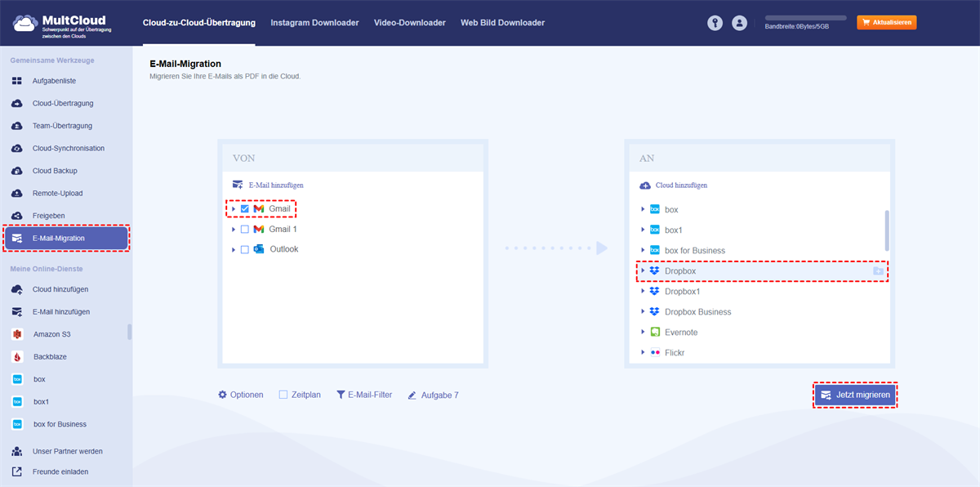Expand the Gmail tree arrow
This screenshot has height=487, width=980.
(x=234, y=209)
